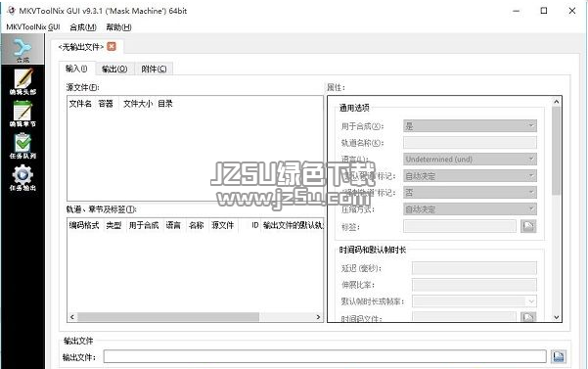Open the header editor (编辑头部) tool
The height and width of the screenshot is (369, 588).
pyautogui.click(x=23, y=81)
